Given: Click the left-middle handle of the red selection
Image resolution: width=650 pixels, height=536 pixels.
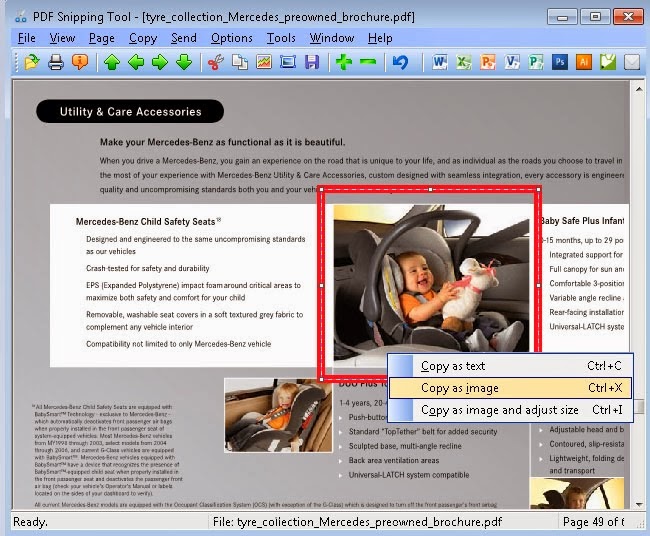Looking at the screenshot, I should pos(322,285).
